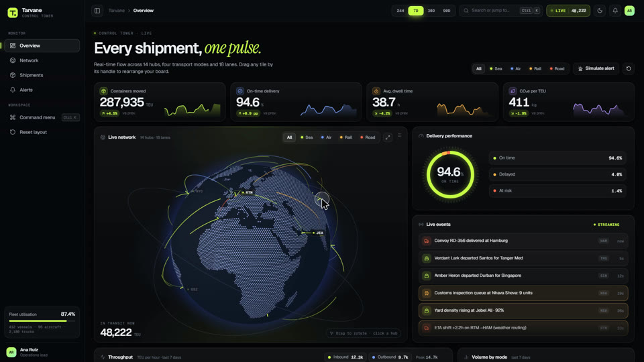644x362 pixels.
Task: Open Convoy RD-356 delivered at Hamburg event
Action: pyautogui.click(x=523, y=241)
